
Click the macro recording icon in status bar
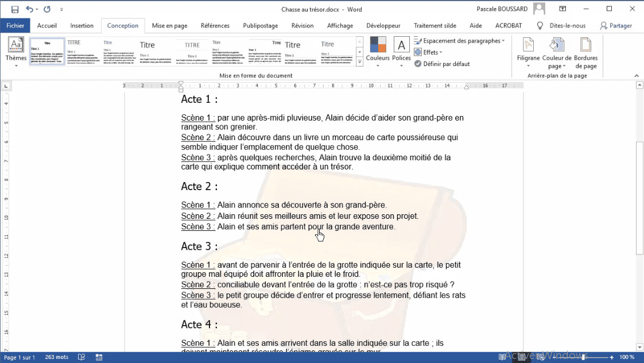(x=99, y=357)
